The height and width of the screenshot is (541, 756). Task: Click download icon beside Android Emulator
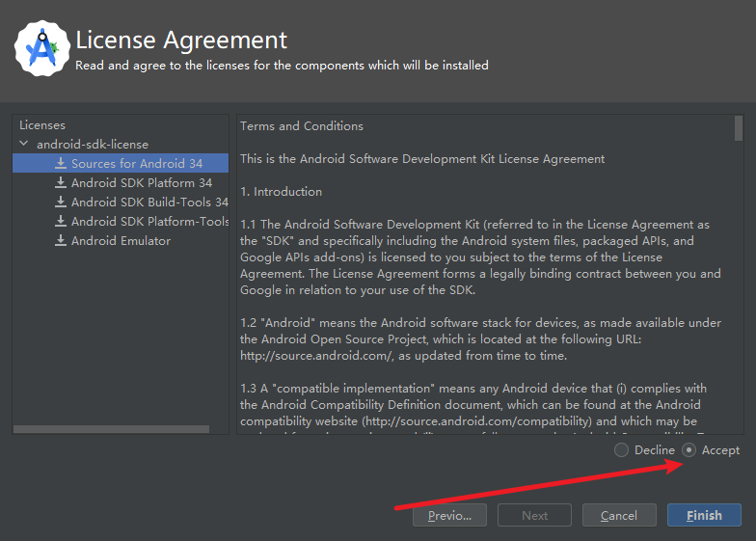coord(61,241)
